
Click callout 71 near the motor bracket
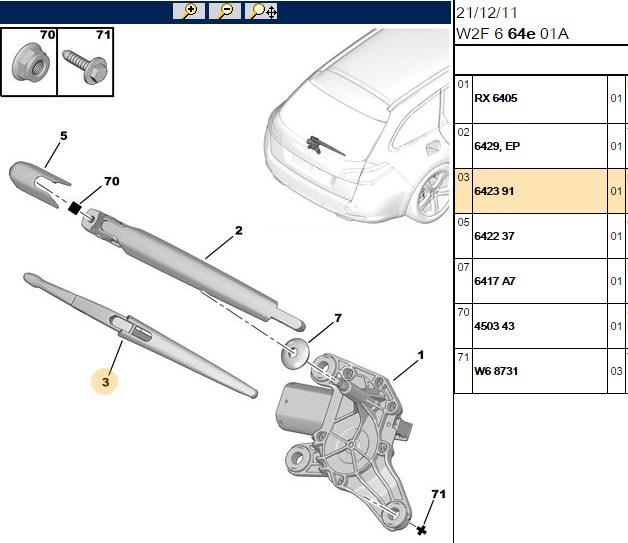coord(439,494)
